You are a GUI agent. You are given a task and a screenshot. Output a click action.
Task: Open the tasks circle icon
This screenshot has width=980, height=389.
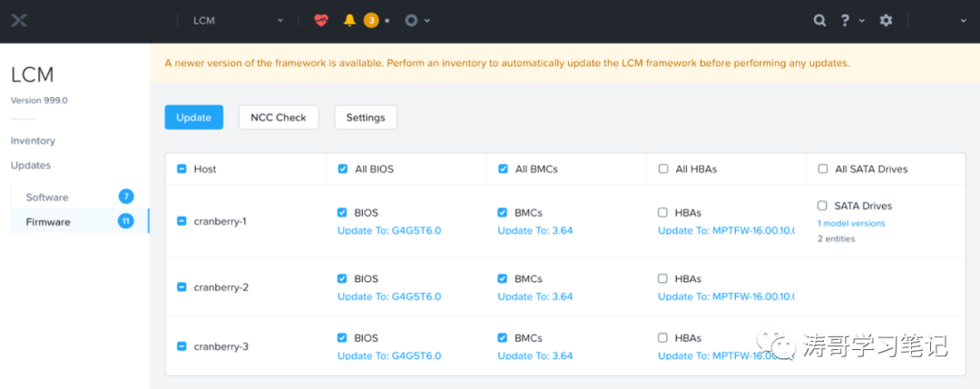coord(411,21)
